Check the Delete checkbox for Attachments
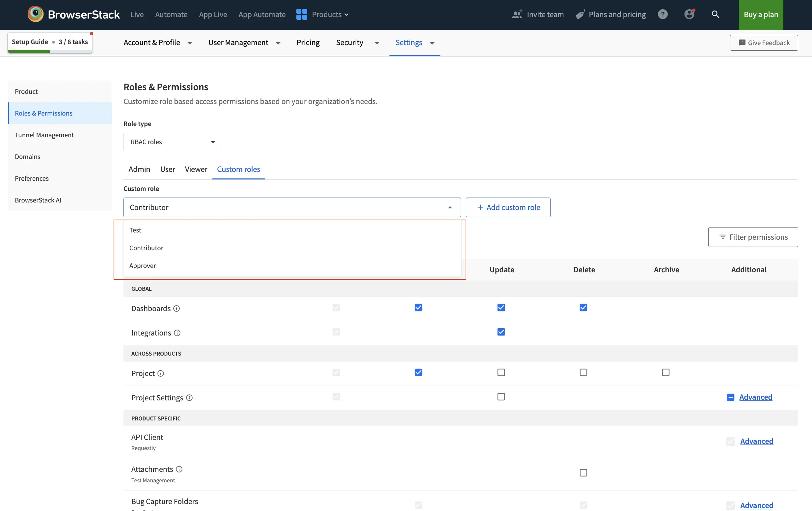The width and height of the screenshot is (812, 511). click(583, 472)
